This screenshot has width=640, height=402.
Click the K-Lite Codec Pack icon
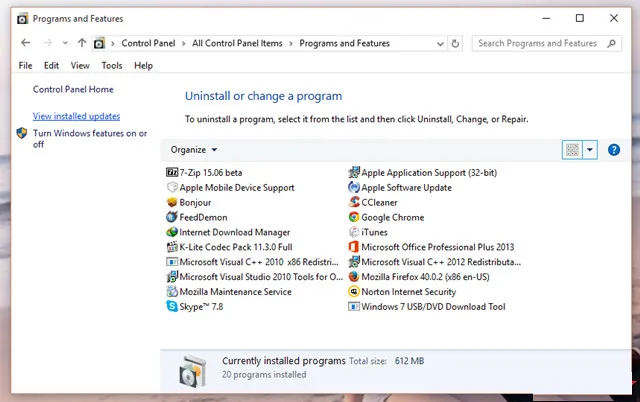coord(172,247)
